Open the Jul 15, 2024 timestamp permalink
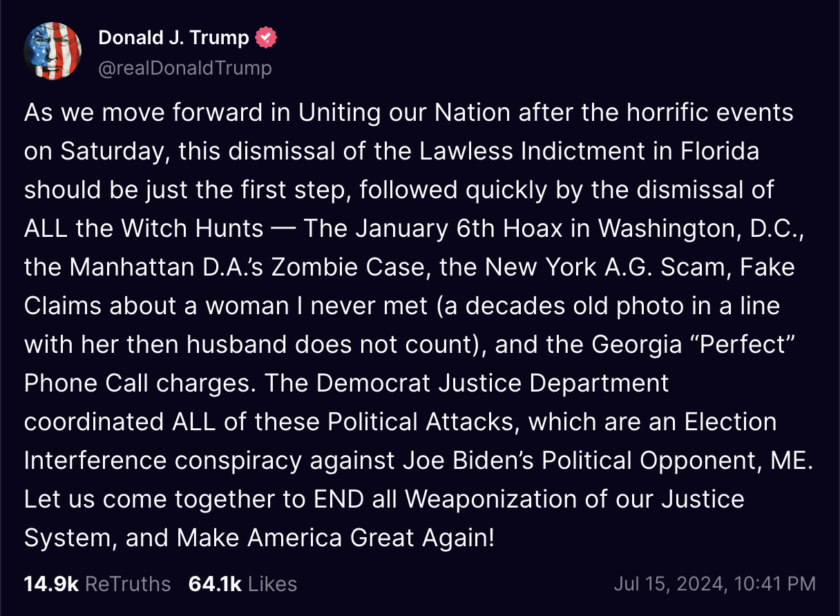The width and height of the screenshot is (840, 616). [x=715, y=584]
